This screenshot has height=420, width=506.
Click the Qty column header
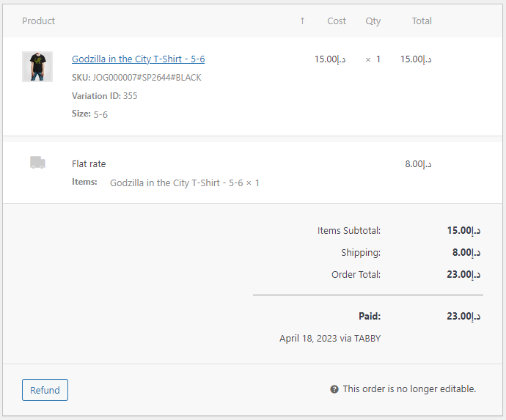pos(373,21)
